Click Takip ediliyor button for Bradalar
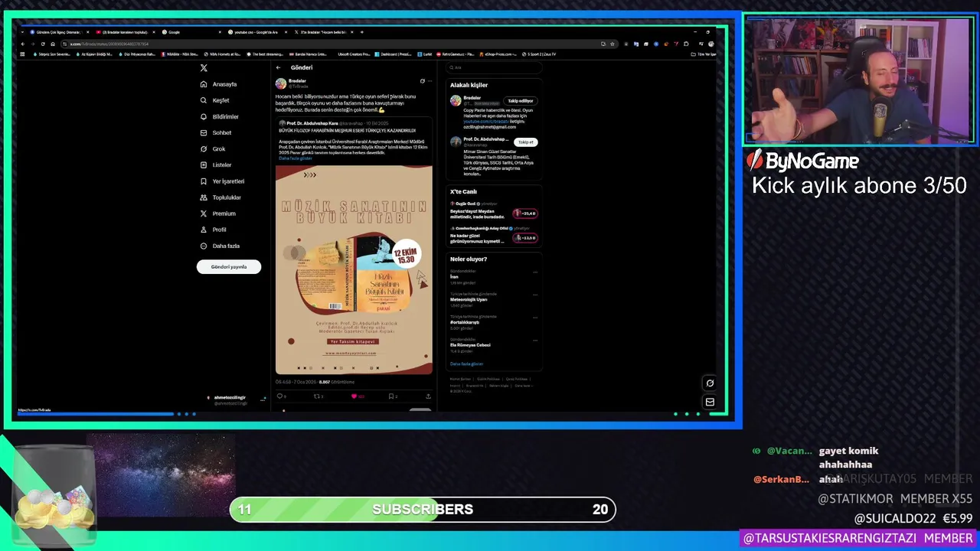This screenshot has width=980, height=551. click(x=521, y=101)
